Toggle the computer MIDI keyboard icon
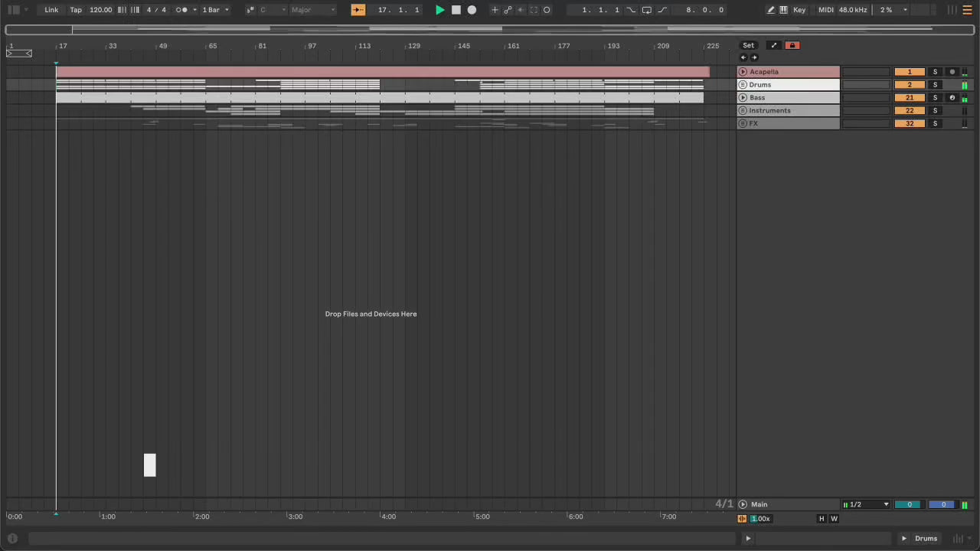This screenshot has height=551, width=980. pos(783,10)
